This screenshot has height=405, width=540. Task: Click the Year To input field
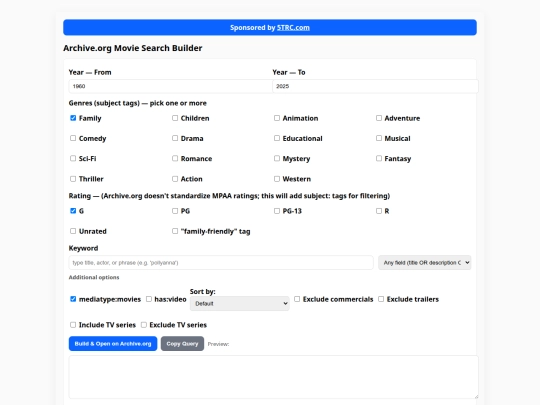(x=375, y=86)
